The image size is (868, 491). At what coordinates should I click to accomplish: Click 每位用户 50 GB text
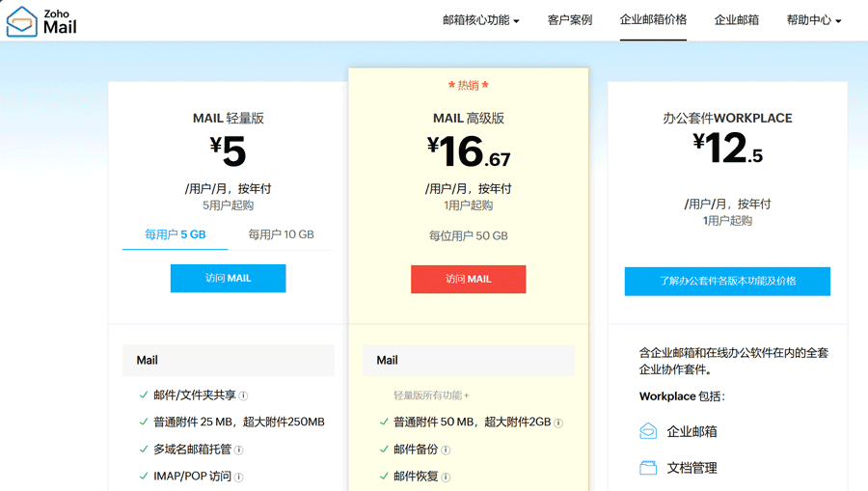(469, 235)
